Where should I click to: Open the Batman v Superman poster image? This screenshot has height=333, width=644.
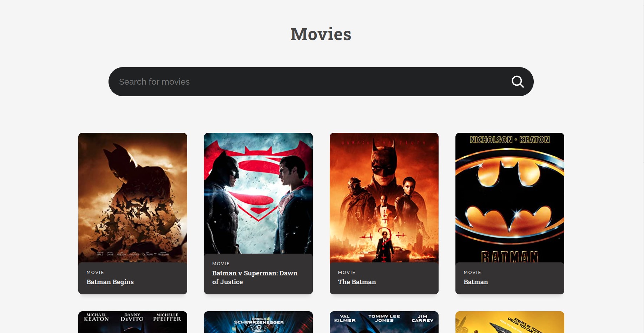coord(258,193)
